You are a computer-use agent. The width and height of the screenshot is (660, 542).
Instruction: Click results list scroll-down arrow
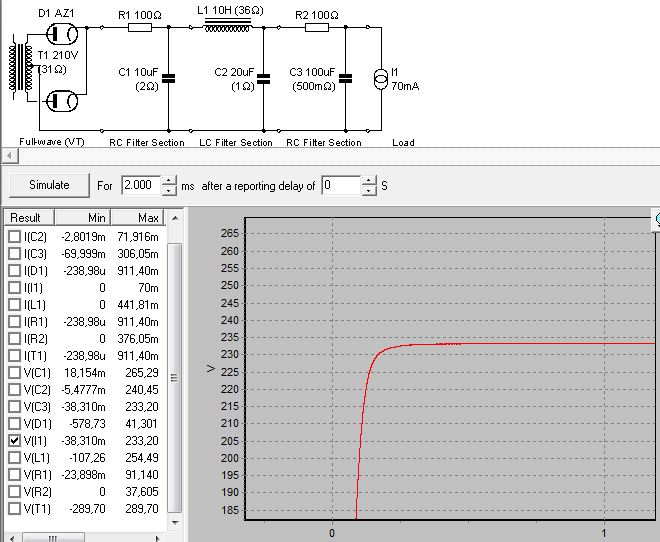(175, 523)
